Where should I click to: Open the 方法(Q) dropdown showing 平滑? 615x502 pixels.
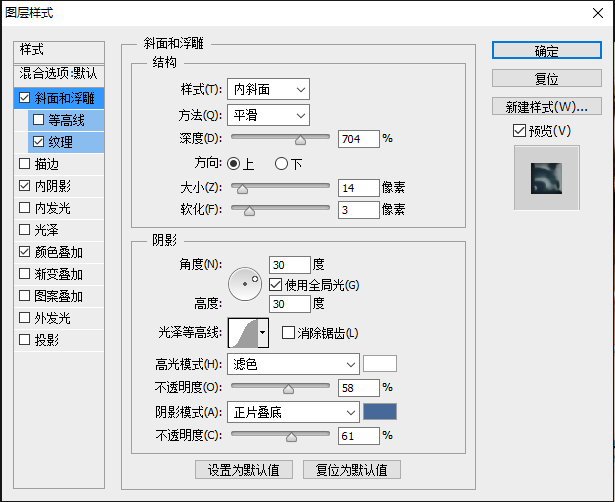(268, 115)
